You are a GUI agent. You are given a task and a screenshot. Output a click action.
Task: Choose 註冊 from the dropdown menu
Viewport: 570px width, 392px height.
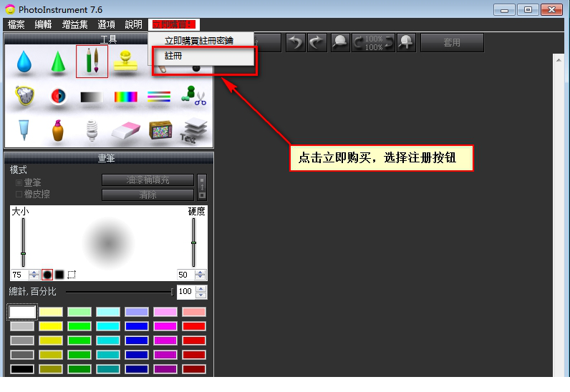(x=201, y=56)
